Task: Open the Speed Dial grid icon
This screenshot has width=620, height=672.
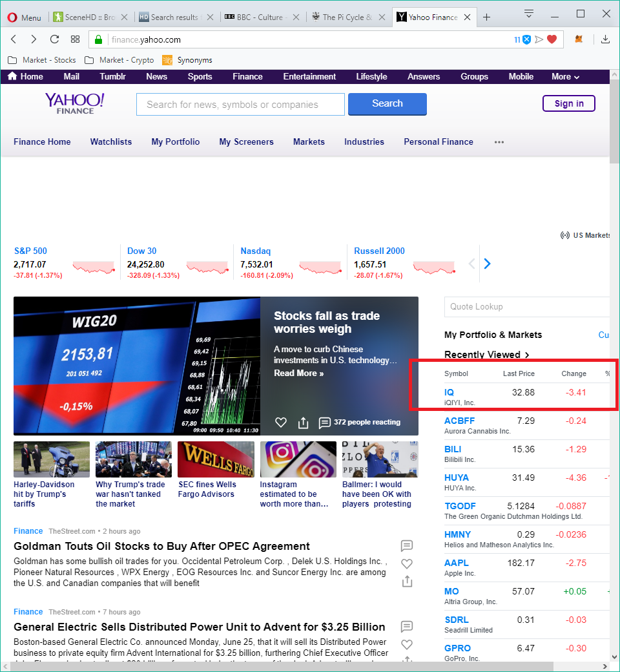Action: tap(75, 39)
